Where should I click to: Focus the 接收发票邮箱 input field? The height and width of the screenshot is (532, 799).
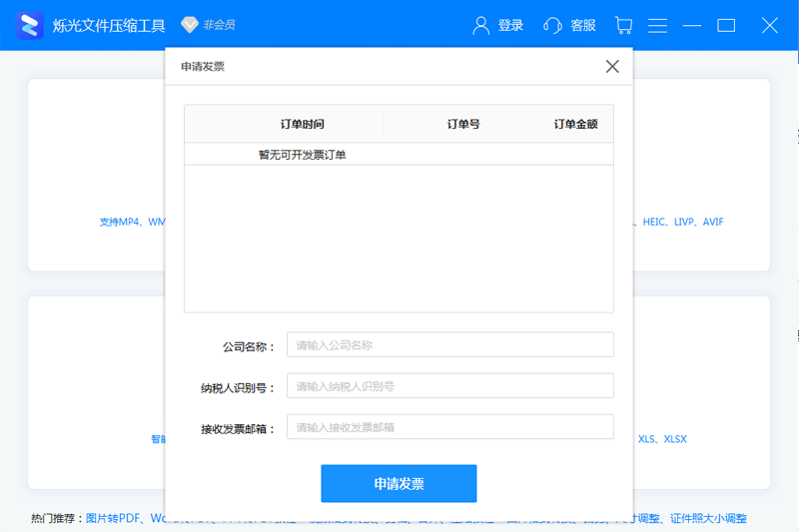coord(449,427)
